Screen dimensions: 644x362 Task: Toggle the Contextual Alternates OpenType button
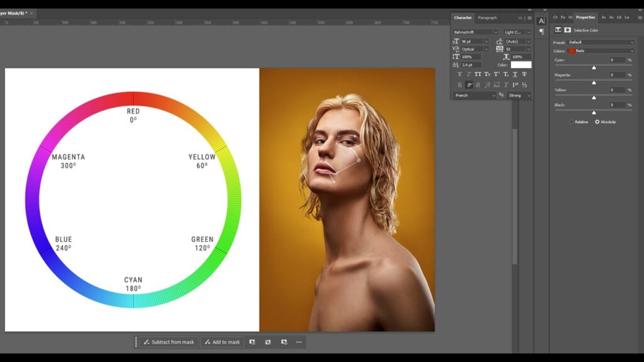[469, 85]
